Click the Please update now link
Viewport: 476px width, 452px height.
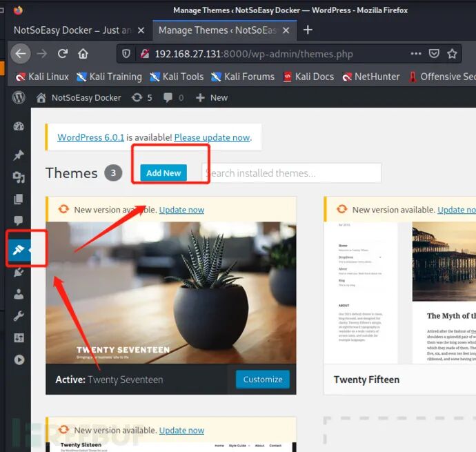212,137
